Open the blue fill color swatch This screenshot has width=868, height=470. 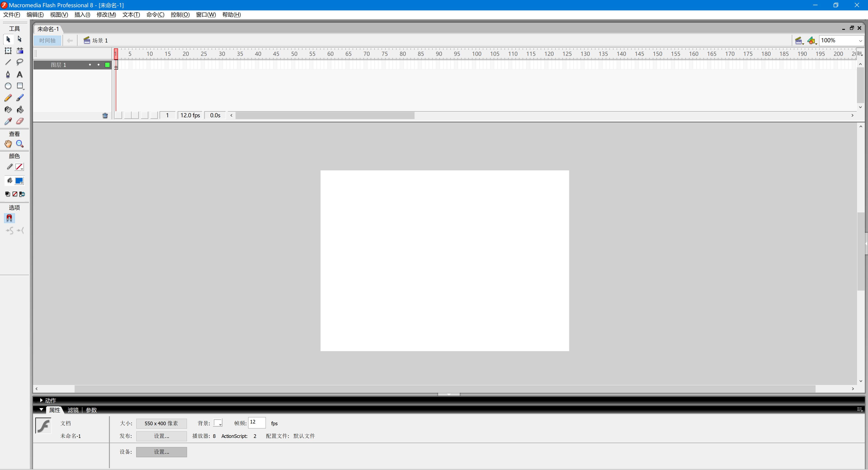(19, 181)
